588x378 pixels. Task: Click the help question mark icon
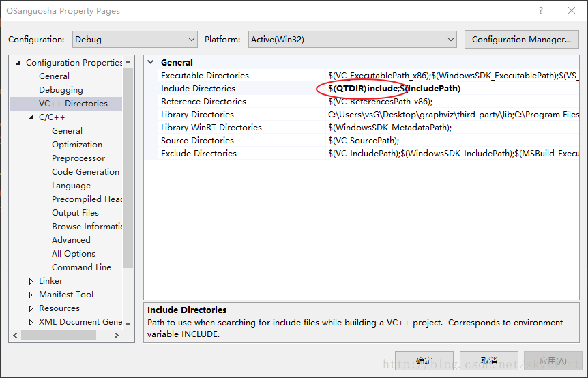tap(541, 10)
